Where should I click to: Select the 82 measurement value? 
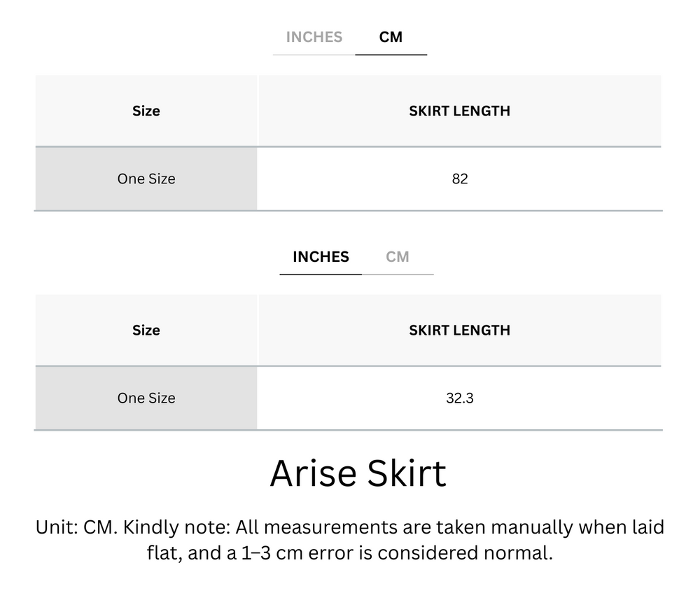tap(460, 179)
